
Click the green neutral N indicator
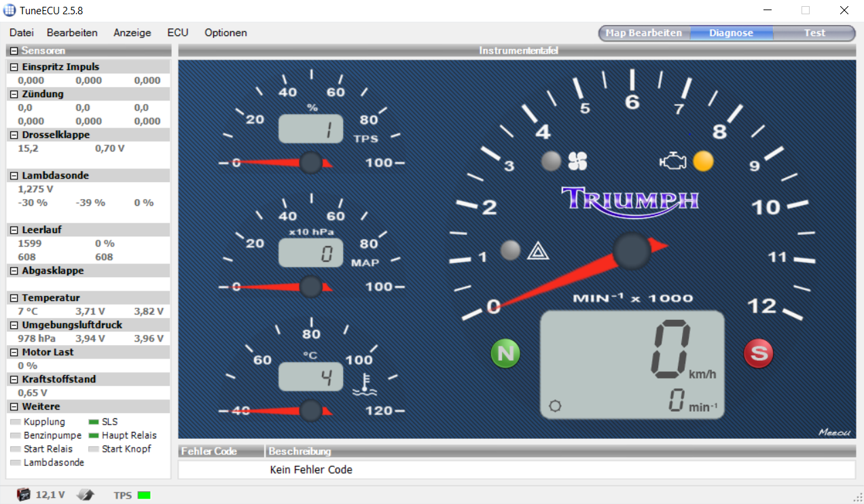(x=505, y=353)
